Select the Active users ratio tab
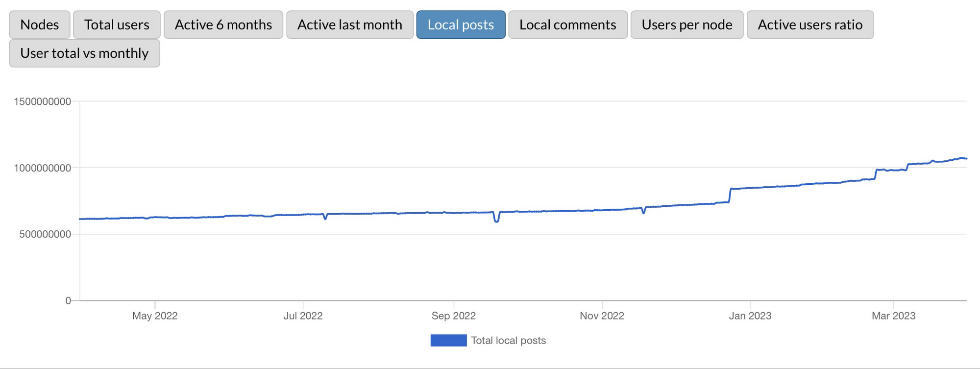This screenshot has height=369, width=980. pos(809,25)
